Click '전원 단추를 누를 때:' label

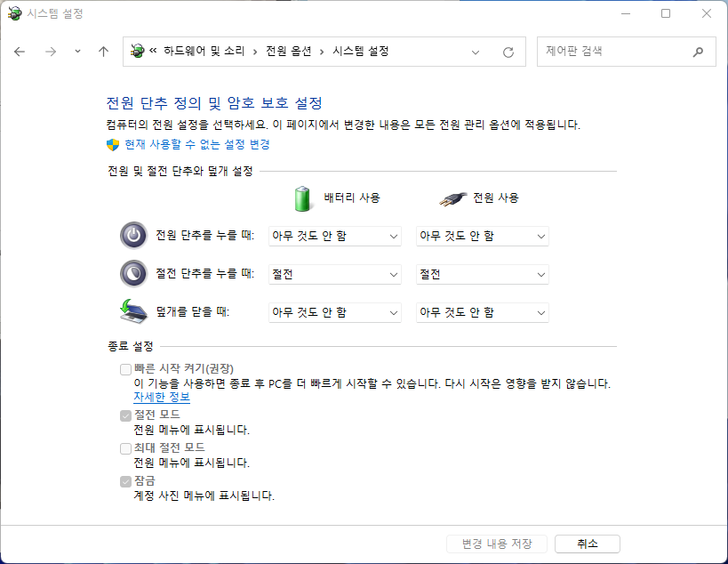pos(204,235)
